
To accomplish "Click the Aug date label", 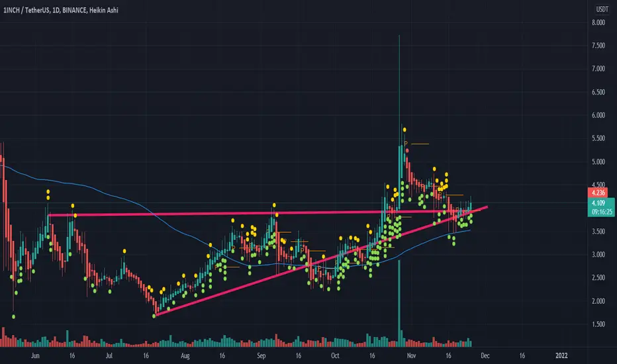I will coord(185,356).
